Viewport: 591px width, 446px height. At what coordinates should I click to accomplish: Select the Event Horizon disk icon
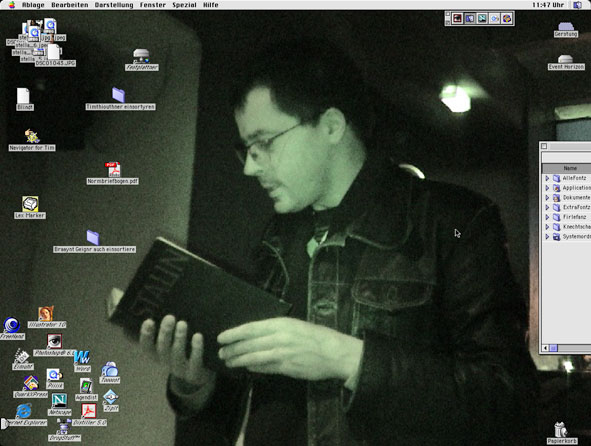pyautogui.click(x=565, y=59)
